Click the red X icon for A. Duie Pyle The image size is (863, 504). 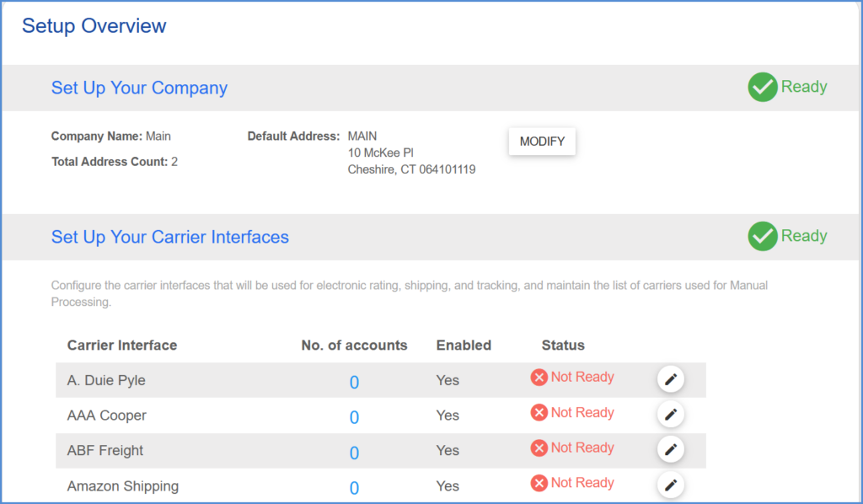(x=539, y=378)
